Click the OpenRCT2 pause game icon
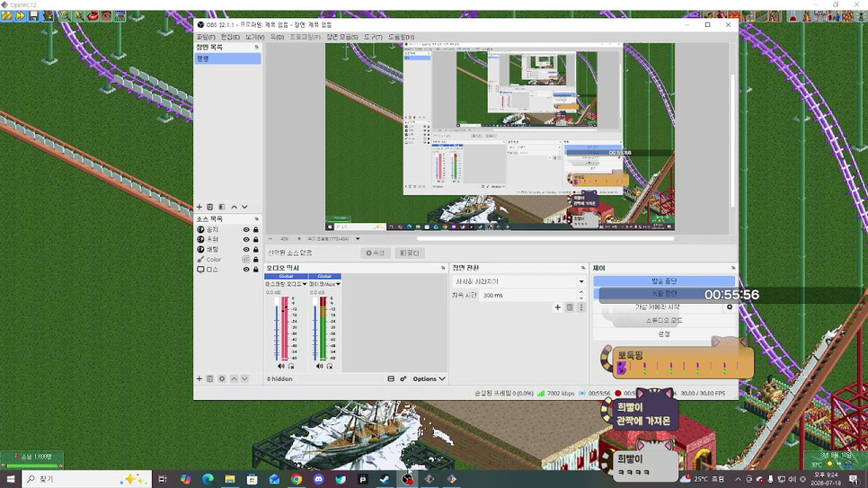The height and width of the screenshot is (488, 868). 6,16
